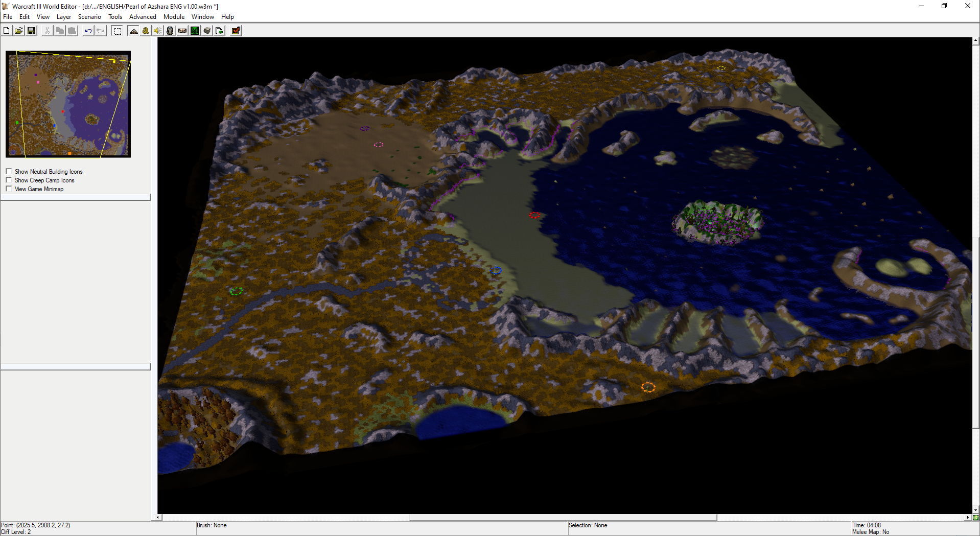Open the File menu
The height and width of the screenshot is (536, 980).
8,17
